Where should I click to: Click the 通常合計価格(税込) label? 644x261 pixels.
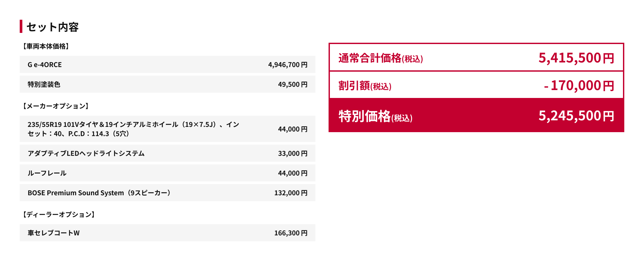click(x=380, y=58)
